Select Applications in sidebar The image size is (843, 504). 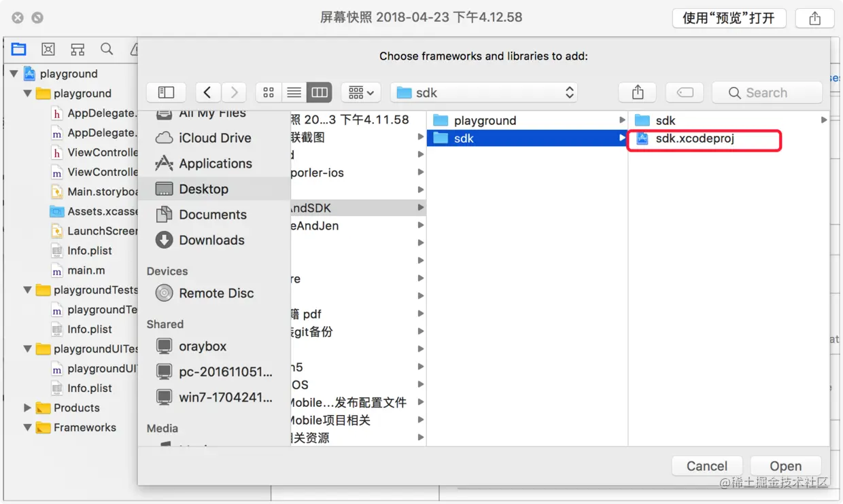[214, 164]
